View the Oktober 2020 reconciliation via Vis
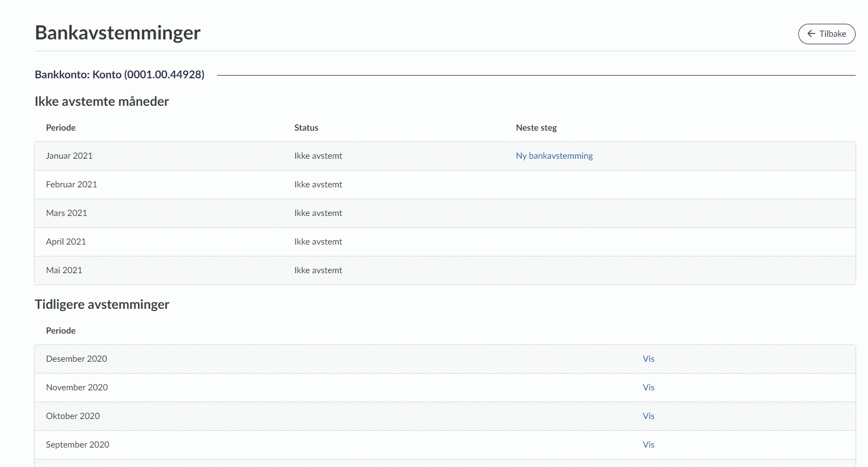This screenshot has height=467, width=868. (x=648, y=416)
